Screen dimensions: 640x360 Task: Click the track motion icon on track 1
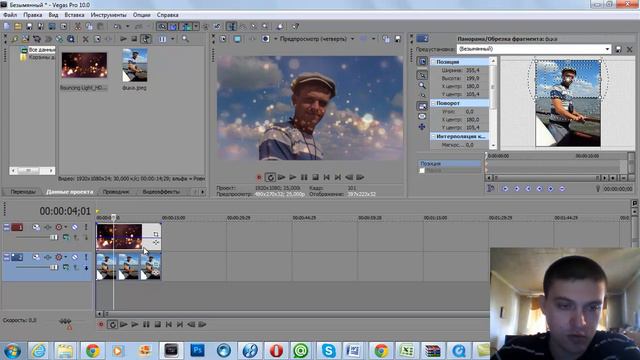36,227
